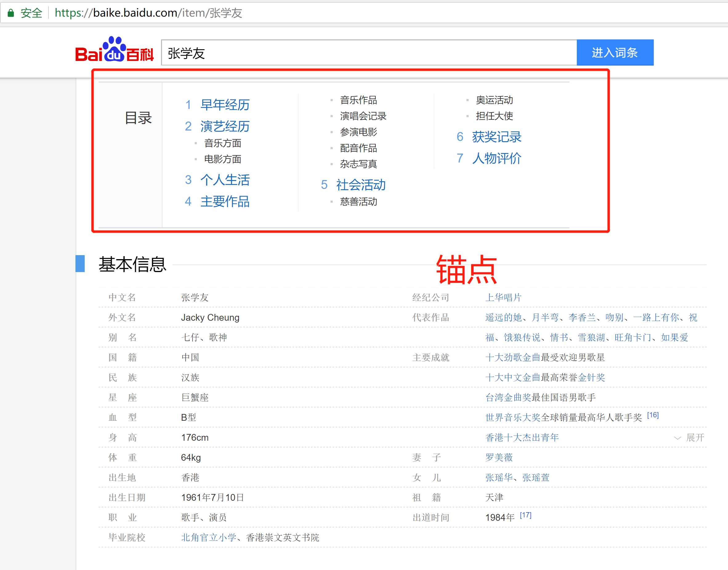Image resolution: width=728 pixels, height=570 pixels.
Task: Open the 情书 song link
Action: [x=559, y=337]
